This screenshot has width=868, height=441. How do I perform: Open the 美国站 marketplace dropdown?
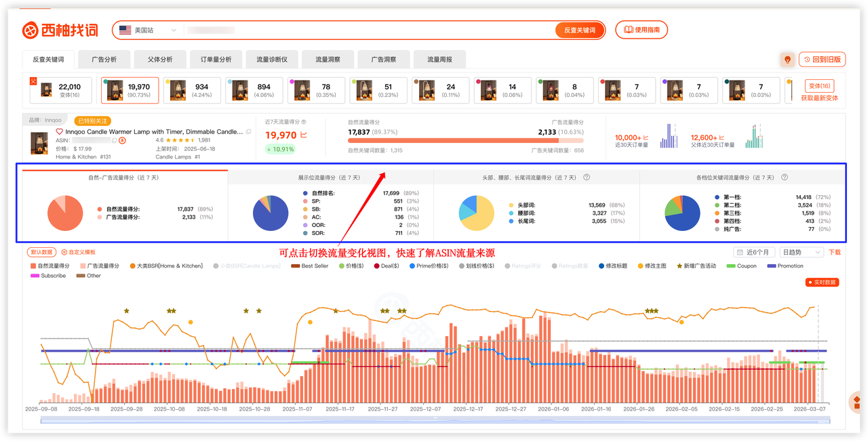pyautogui.click(x=147, y=30)
